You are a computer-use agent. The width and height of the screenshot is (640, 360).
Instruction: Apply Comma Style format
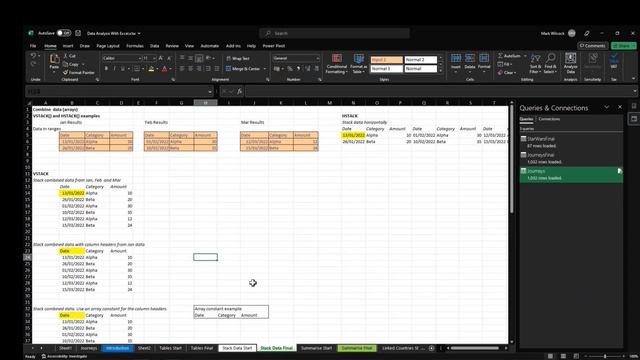click(x=298, y=69)
